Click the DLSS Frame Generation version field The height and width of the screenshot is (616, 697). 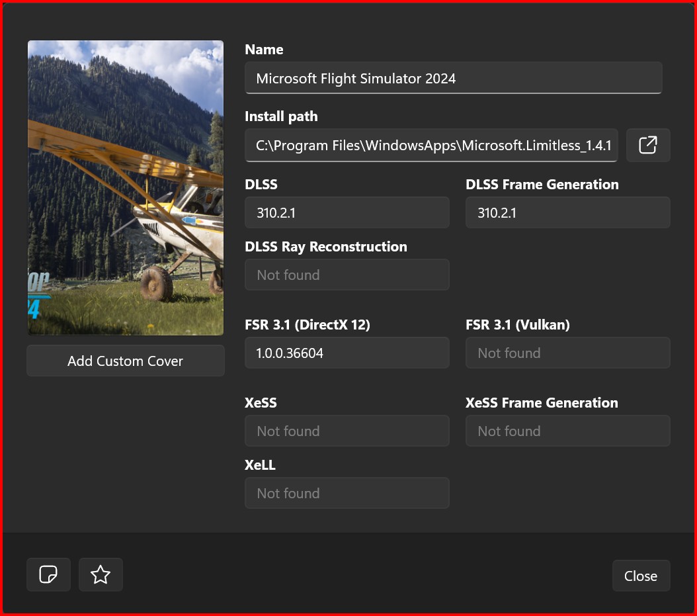(567, 212)
